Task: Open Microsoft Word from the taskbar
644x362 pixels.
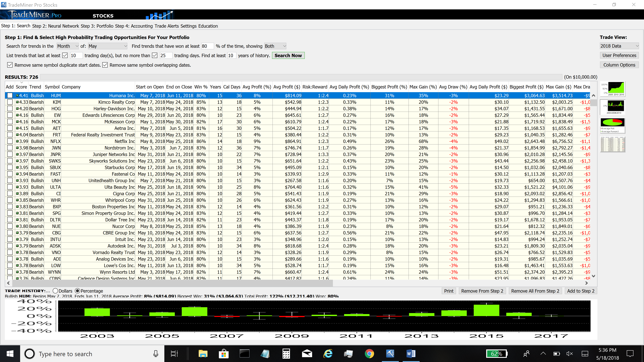Action: tap(411, 354)
